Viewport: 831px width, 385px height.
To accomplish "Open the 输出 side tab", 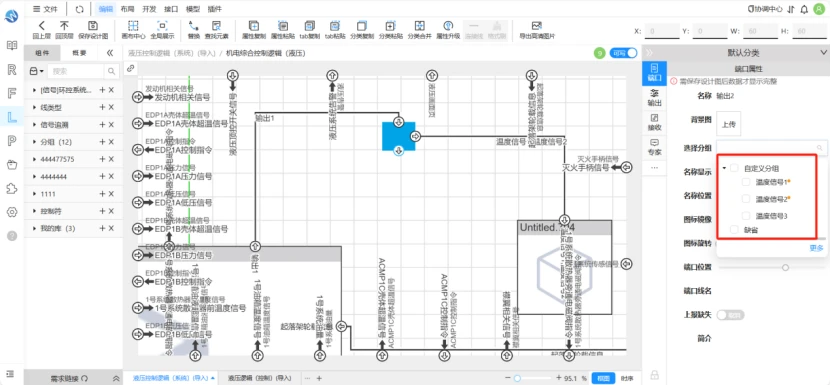I will (x=655, y=97).
